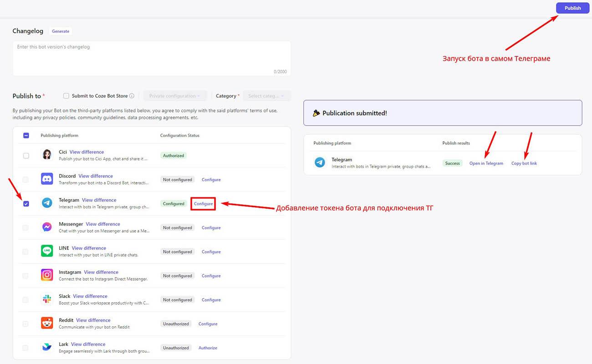Click Generate changelog button

click(61, 31)
